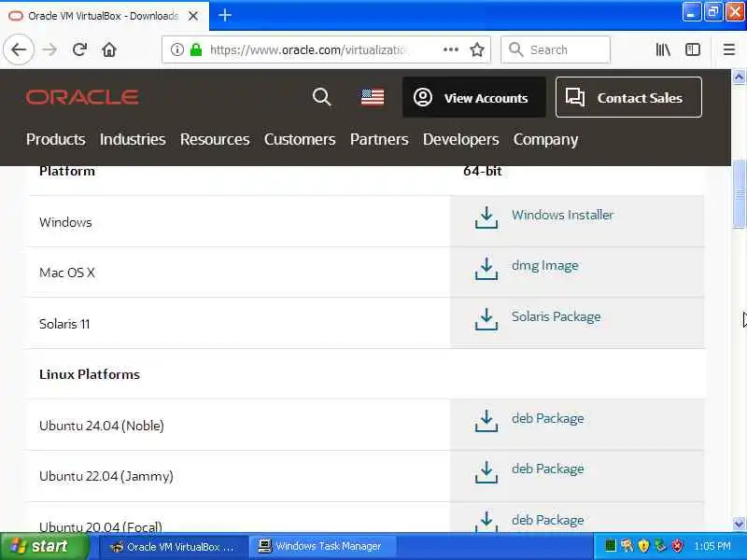The height and width of the screenshot is (560, 747).
Task: Download deb Package for Ubuntu 22.04 (Jammy)
Action: [x=547, y=469]
